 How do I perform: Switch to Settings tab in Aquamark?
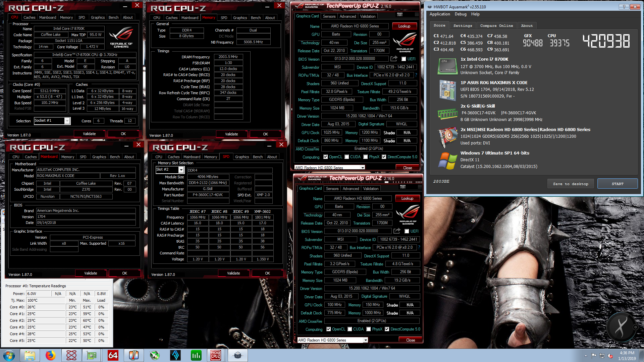(463, 25)
